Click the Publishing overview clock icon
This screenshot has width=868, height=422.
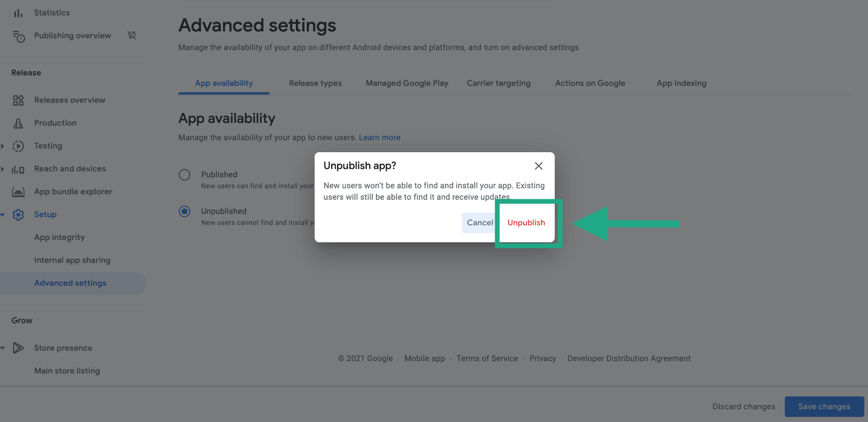[x=19, y=36]
